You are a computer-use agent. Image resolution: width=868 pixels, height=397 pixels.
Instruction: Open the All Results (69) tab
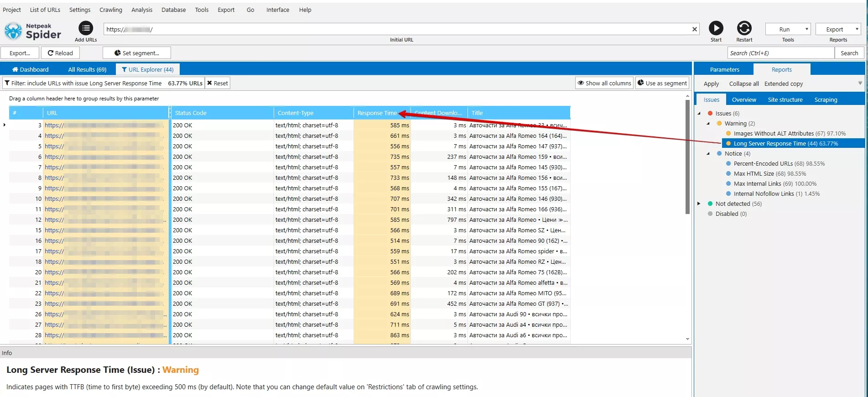click(x=87, y=69)
